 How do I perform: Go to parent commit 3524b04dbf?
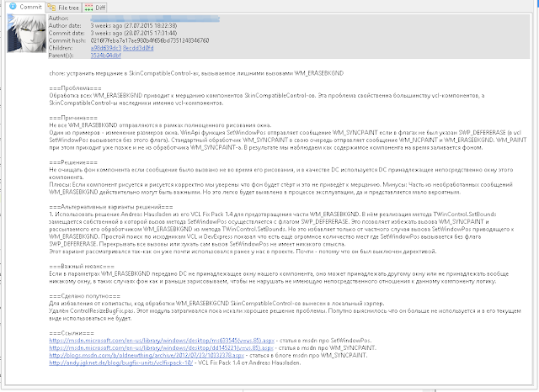point(106,56)
